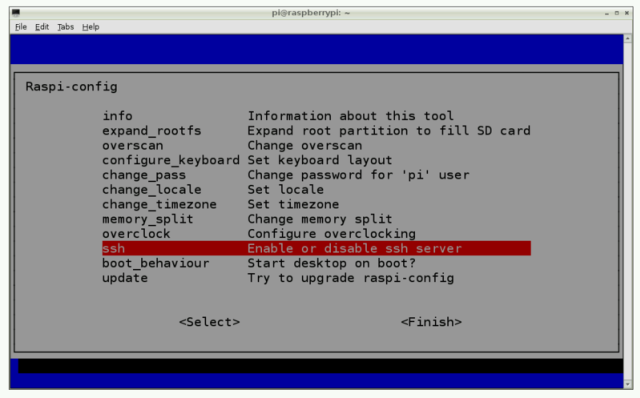Select the change_timezone option
The height and width of the screenshot is (398, 640).
[x=316, y=204]
